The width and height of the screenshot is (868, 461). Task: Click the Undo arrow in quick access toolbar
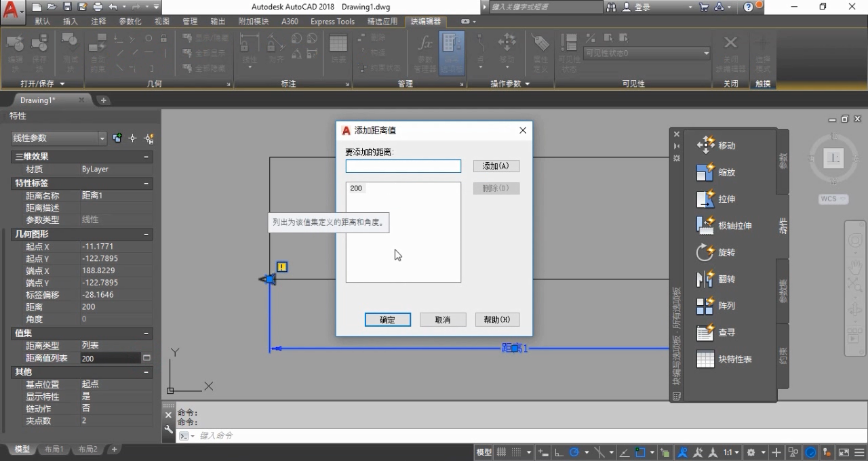click(x=112, y=7)
